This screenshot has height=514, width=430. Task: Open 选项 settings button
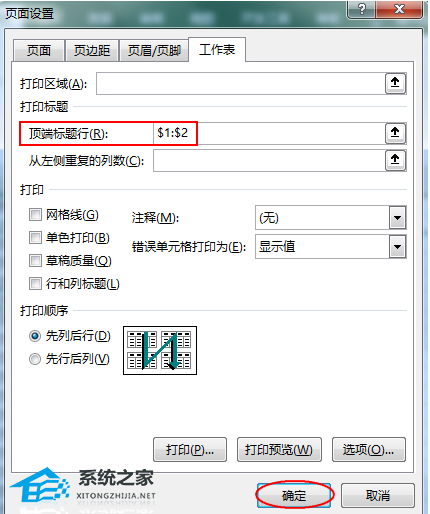click(x=369, y=450)
